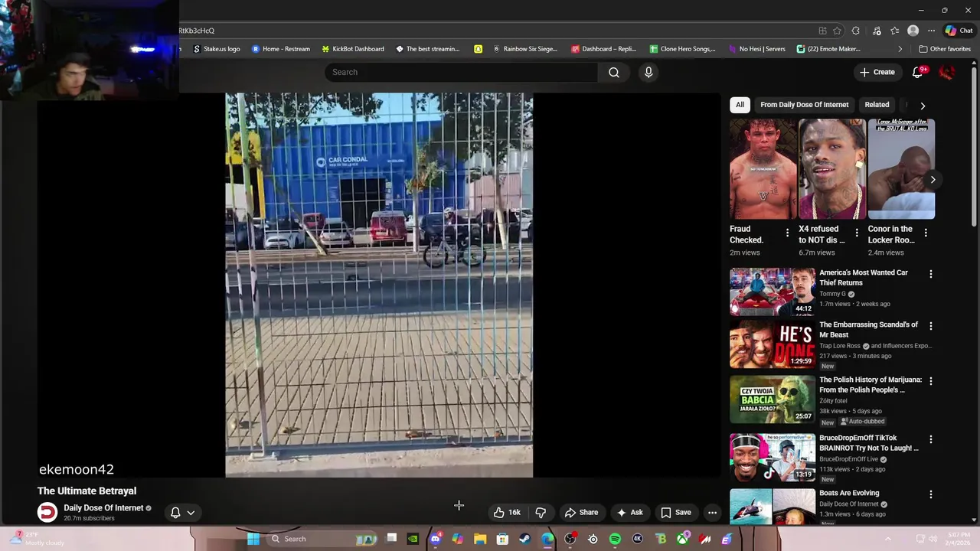Open options for Embarrassing Scandal's video

(931, 326)
